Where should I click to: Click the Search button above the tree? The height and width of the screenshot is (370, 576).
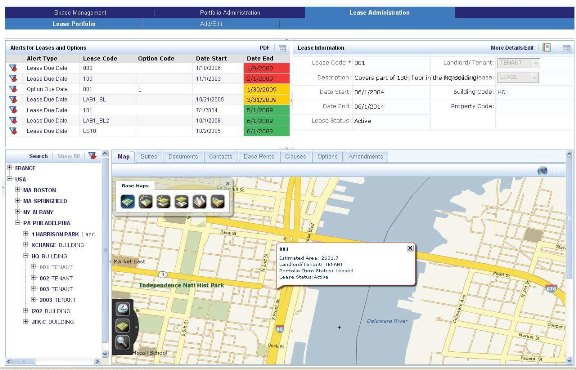(39, 156)
